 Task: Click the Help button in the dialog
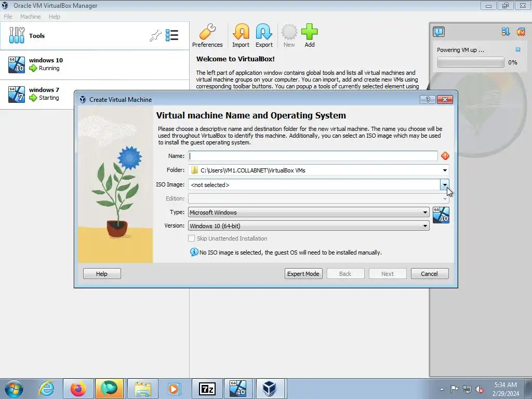[102, 273]
